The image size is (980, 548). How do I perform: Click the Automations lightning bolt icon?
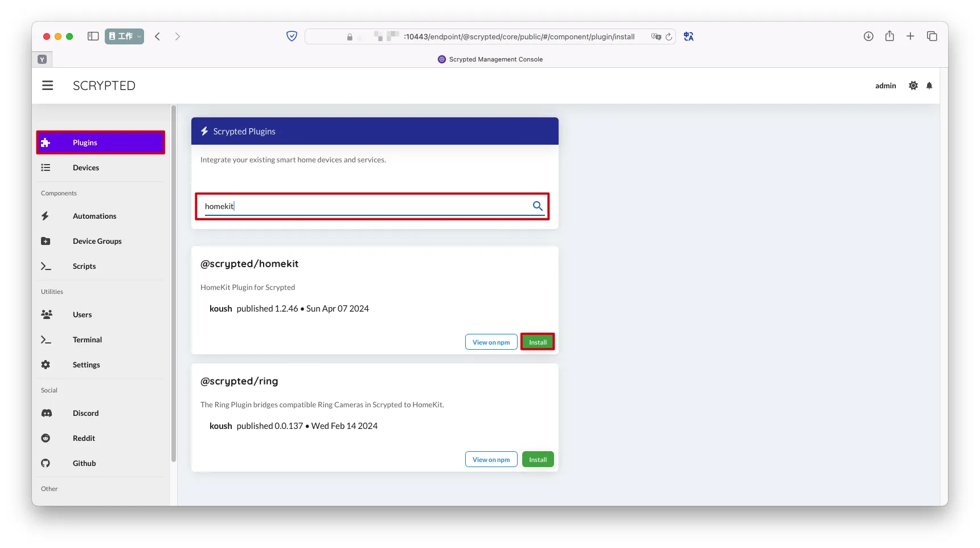(45, 216)
